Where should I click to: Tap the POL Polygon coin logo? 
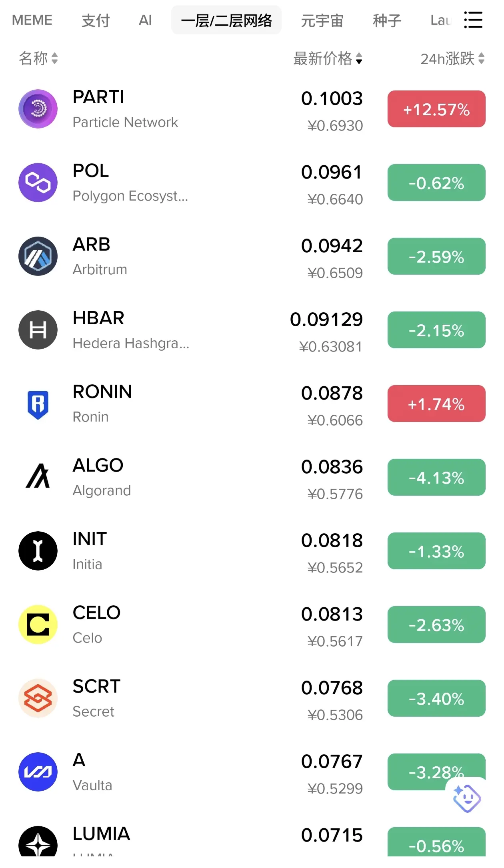38,183
